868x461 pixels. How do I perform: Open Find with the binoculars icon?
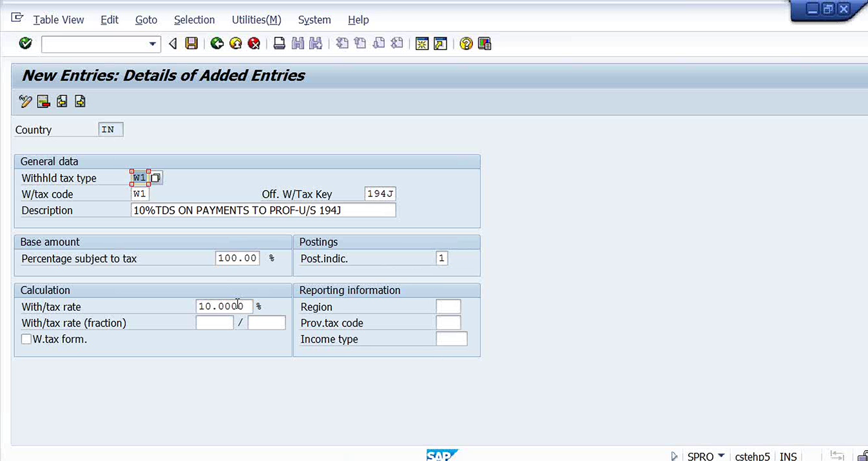tap(298, 44)
